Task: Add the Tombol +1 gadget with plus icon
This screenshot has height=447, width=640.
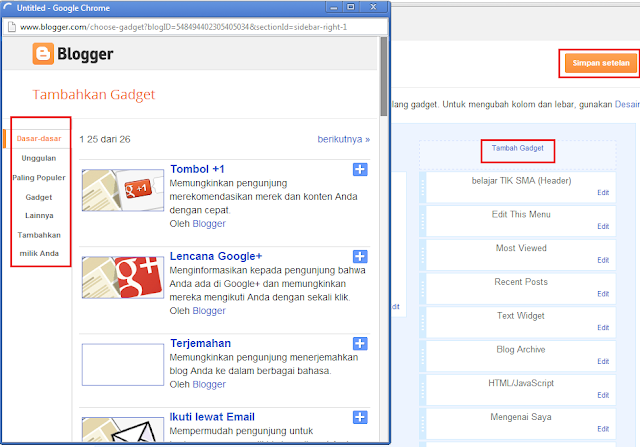Action: (360, 169)
